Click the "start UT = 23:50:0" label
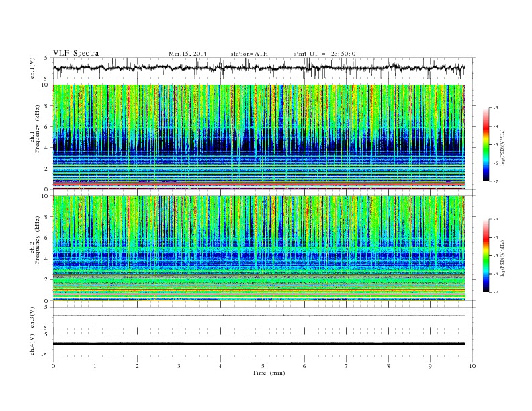The image size is (532, 411). [x=324, y=54]
